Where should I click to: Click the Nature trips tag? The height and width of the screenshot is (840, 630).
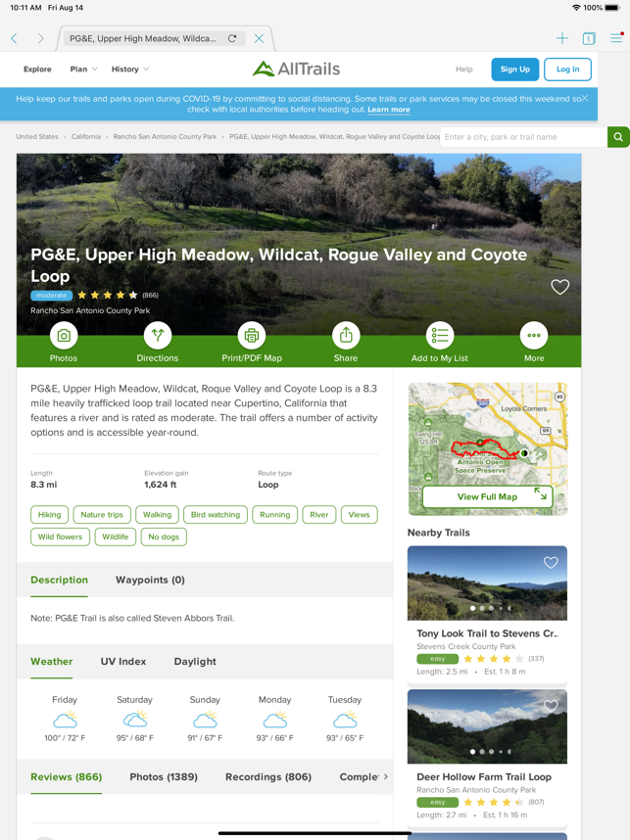(x=102, y=514)
